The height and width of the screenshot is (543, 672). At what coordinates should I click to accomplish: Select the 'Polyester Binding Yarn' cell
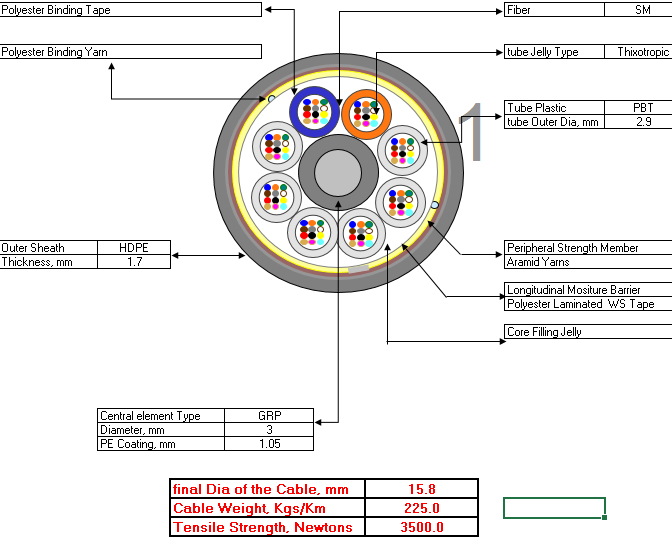pyautogui.click(x=130, y=51)
